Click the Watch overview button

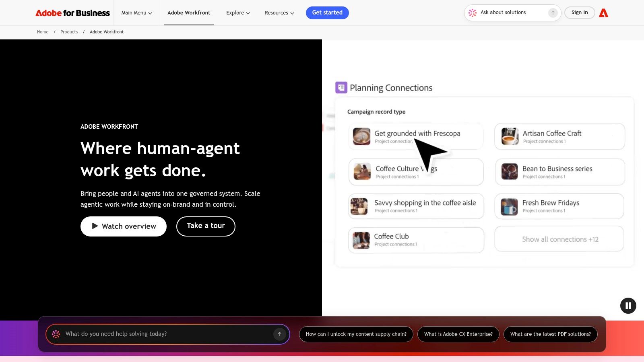click(124, 226)
